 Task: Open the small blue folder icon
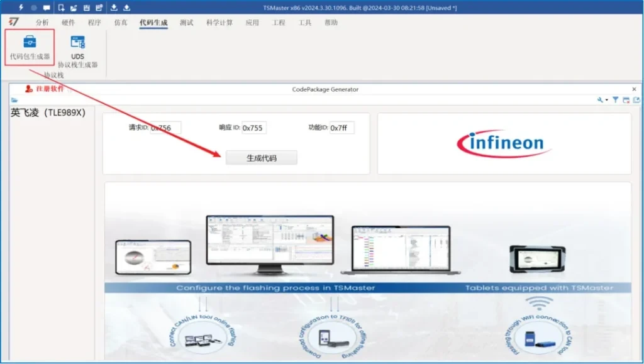click(14, 100)
